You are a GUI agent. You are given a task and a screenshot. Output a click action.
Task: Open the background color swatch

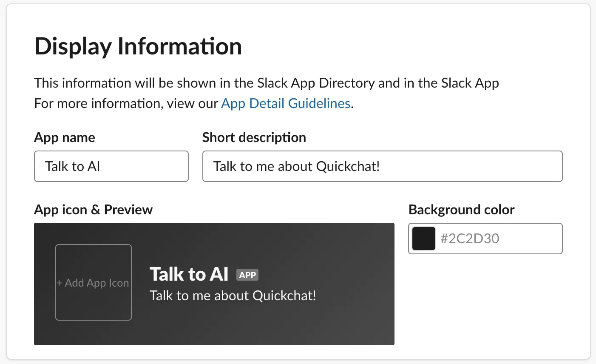(424, 239)
